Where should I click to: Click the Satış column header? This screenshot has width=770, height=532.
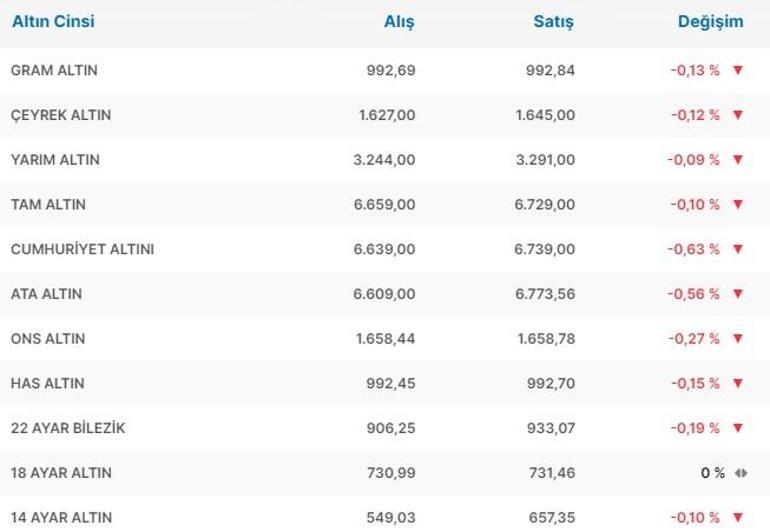click(553, 22)
